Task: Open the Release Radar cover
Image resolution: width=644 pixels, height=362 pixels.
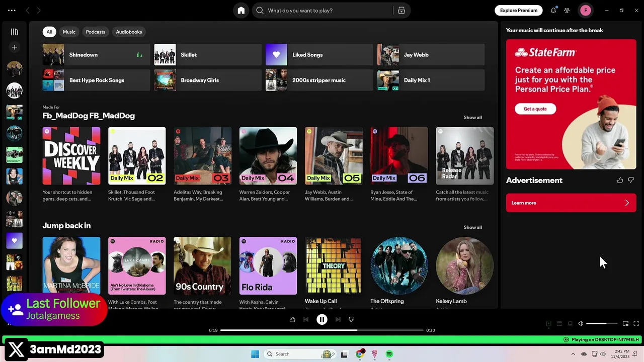Action: [465, 156]
